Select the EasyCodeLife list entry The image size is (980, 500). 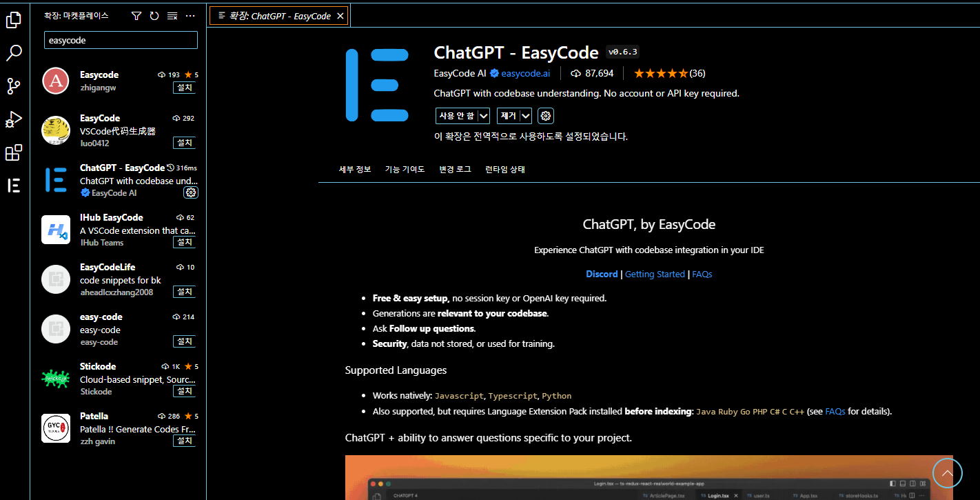point(119,279)
